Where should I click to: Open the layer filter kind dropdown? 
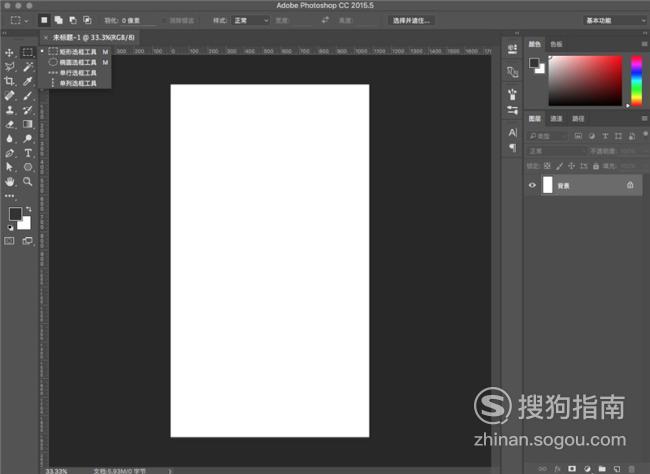pos(548,136)
